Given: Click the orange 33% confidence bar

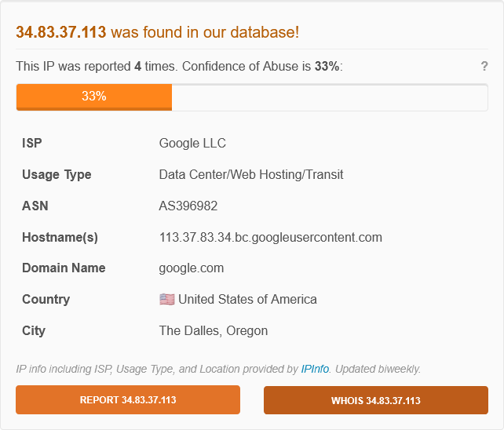Looking at the screenshot, I should (x=93, y=97).
